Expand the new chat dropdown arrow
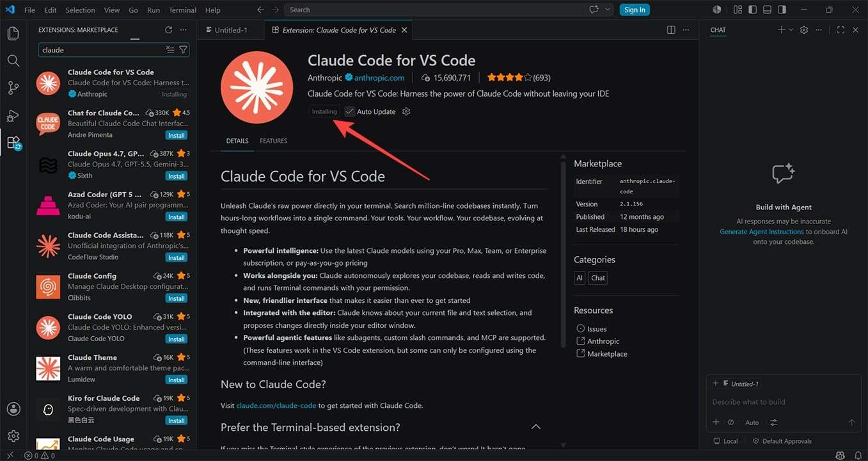 click(x=791, y=30)
